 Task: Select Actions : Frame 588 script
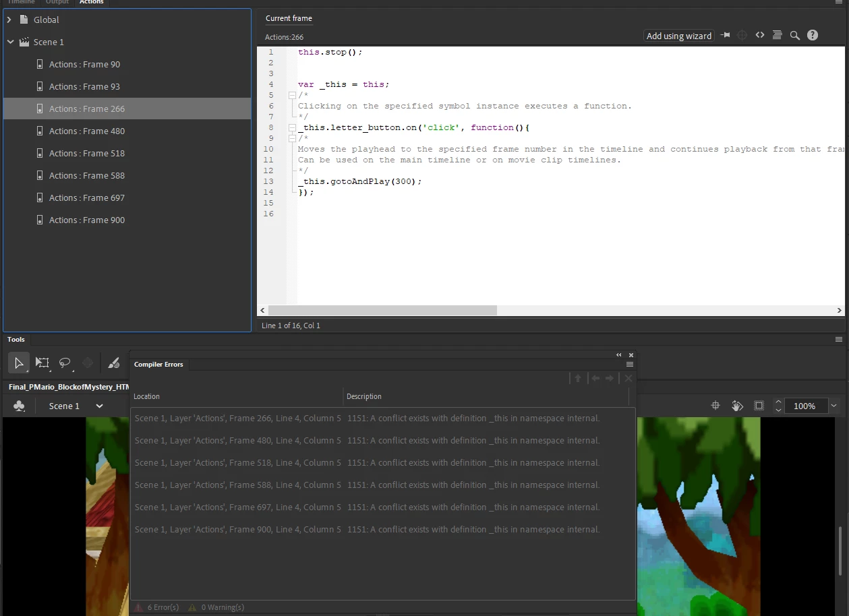click(x=127, y=175)
